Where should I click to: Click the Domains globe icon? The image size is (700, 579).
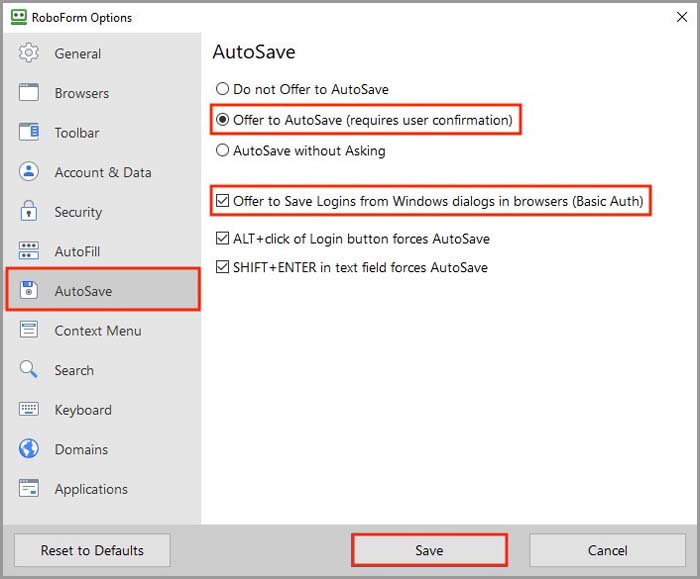pos(29,448)
